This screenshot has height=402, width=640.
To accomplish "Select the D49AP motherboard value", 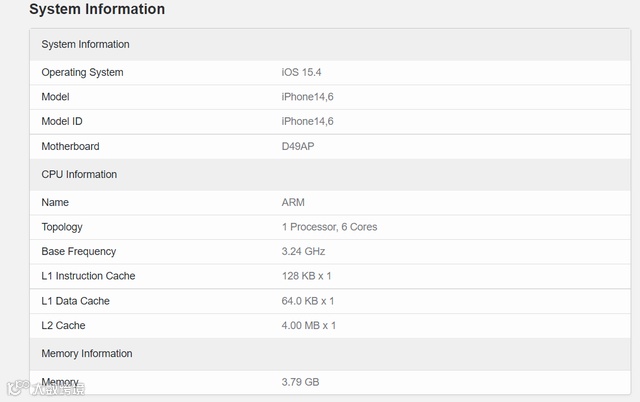I will click(300, 146).
